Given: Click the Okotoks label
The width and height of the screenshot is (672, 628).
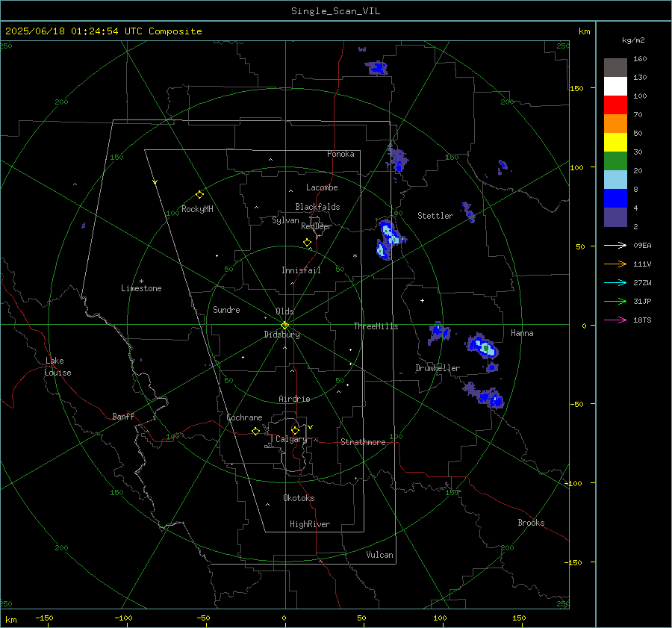Looking at the screenshot, I should [299, 498].
